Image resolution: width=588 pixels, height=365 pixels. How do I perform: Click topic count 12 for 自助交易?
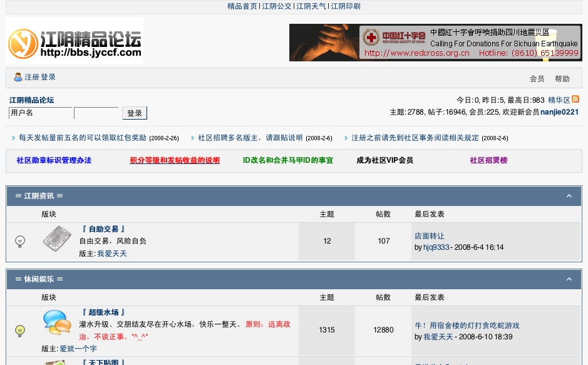(x=327, y=241)
